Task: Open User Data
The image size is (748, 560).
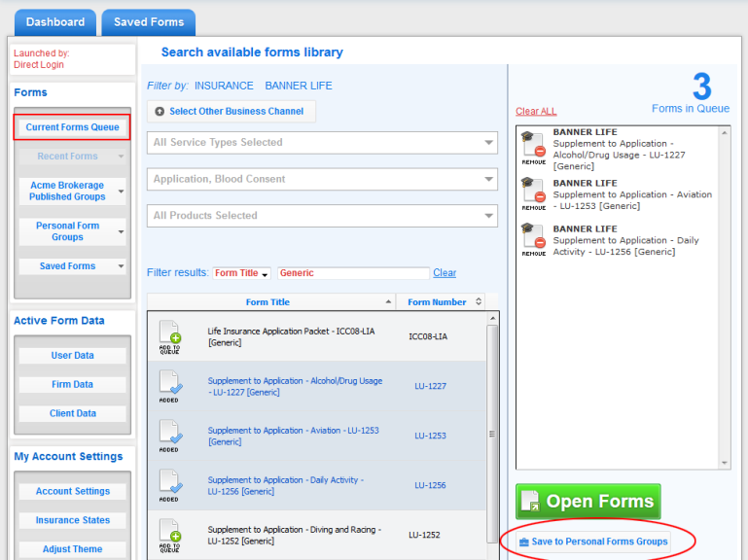Action: pyautogui.click(x=72, y=356)
